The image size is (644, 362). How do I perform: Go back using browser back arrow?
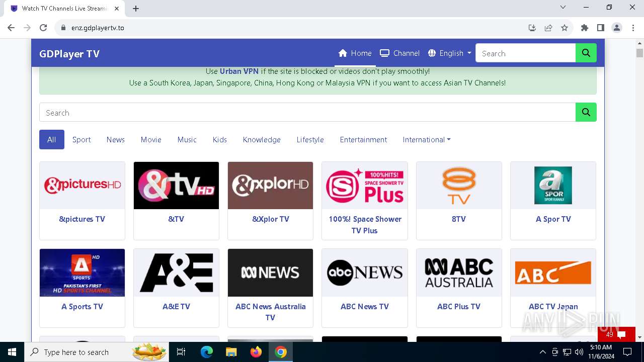point(11,28)
